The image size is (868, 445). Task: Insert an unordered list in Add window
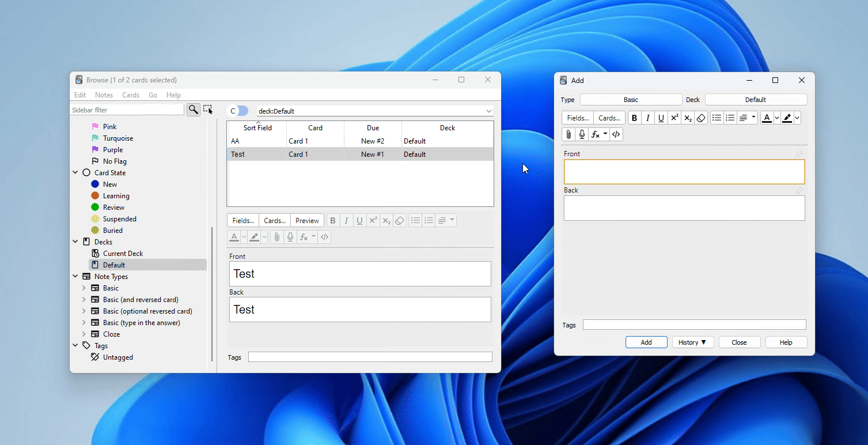click(x=717, y=118)
